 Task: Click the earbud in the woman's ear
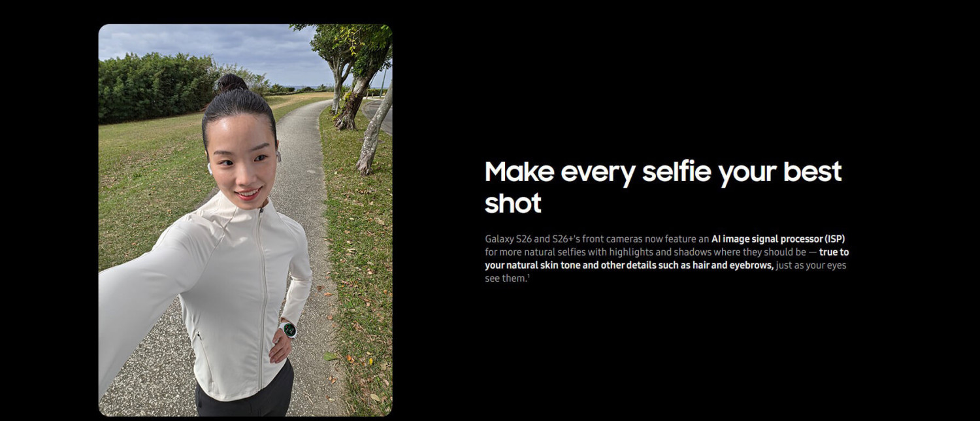pyautogui.click(x=210, y=167)
